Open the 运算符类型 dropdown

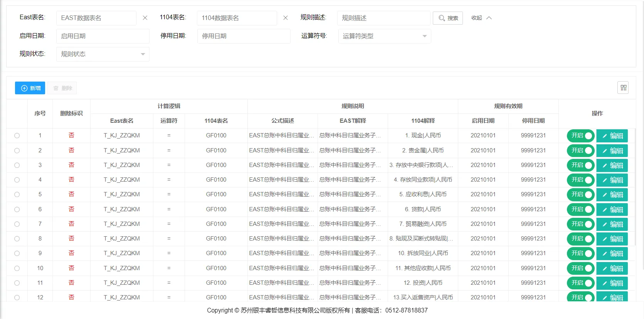(x=384, y=36)
